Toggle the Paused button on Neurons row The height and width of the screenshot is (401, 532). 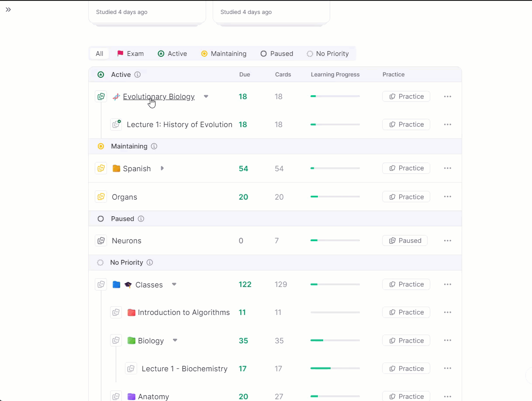point(404,241)
